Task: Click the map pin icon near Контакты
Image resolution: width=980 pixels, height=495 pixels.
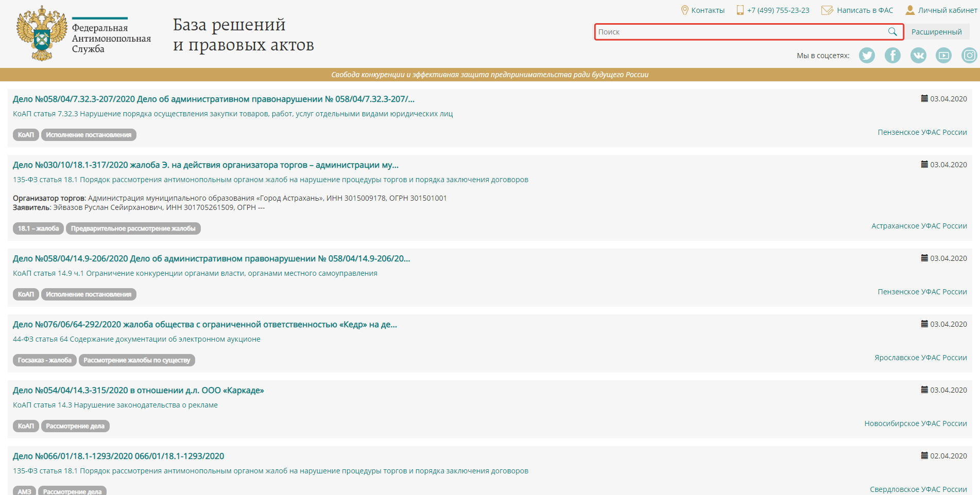Action: [684, 10]
